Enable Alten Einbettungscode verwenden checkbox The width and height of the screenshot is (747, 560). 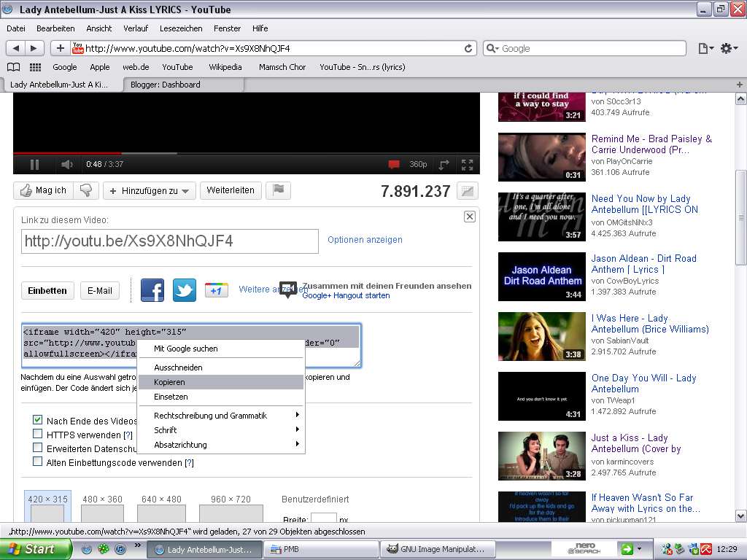coord(38,462)
